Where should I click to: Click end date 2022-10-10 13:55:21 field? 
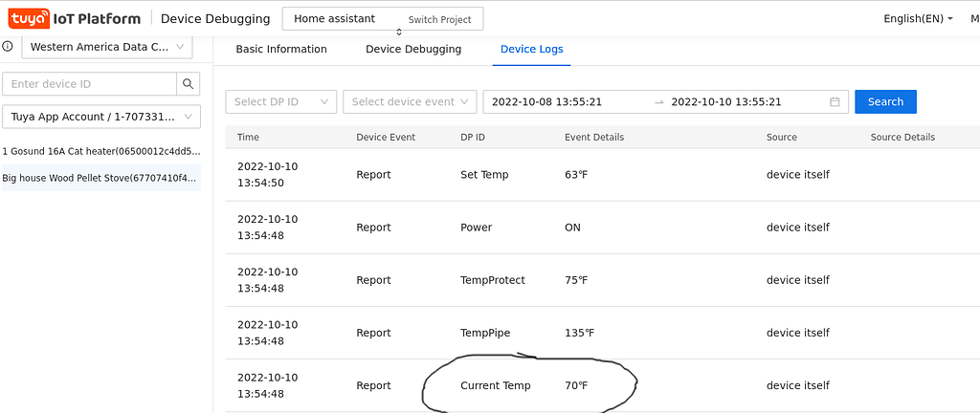(x=726, y=101)
